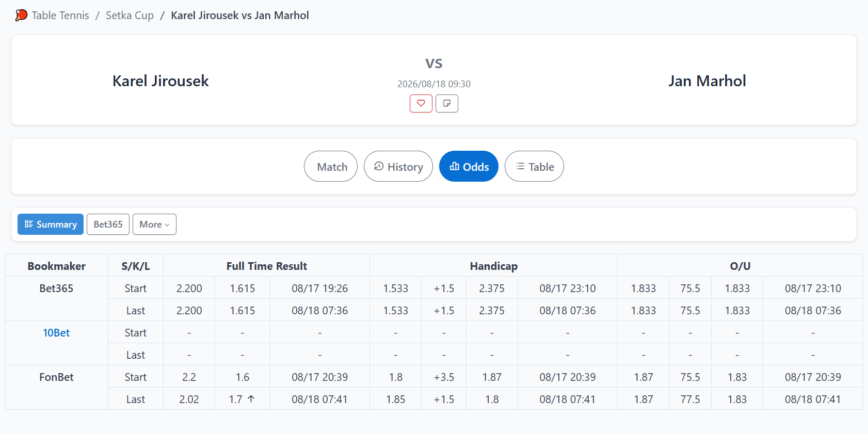Select the Summary odds view

click(x=51, y=224)
